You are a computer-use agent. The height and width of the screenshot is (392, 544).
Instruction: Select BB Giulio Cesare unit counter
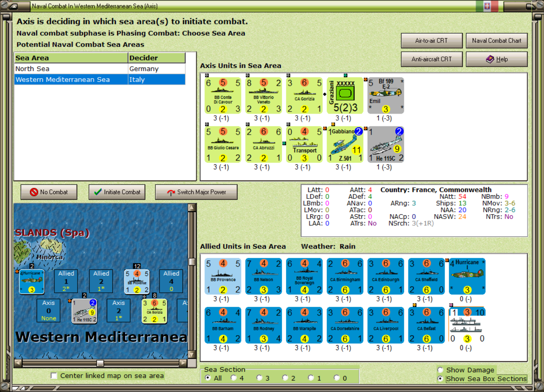click(x=223, y=145)
